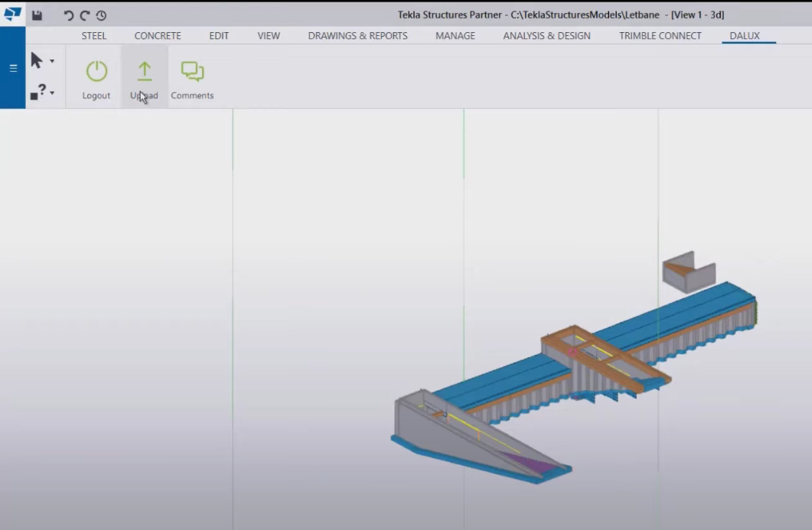This screenshot has height=530, width=812.
Task: Open the hamburger file menu
Action: point(13,68)
